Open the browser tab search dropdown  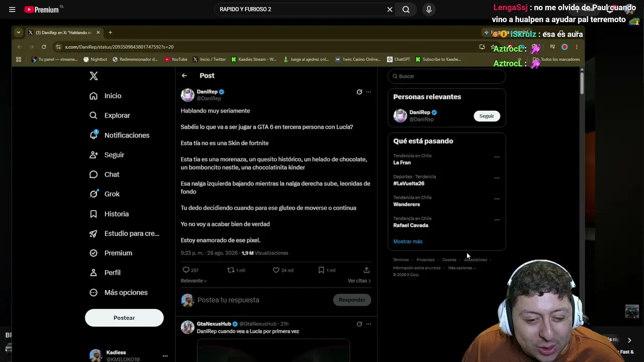tap(19, 33)
